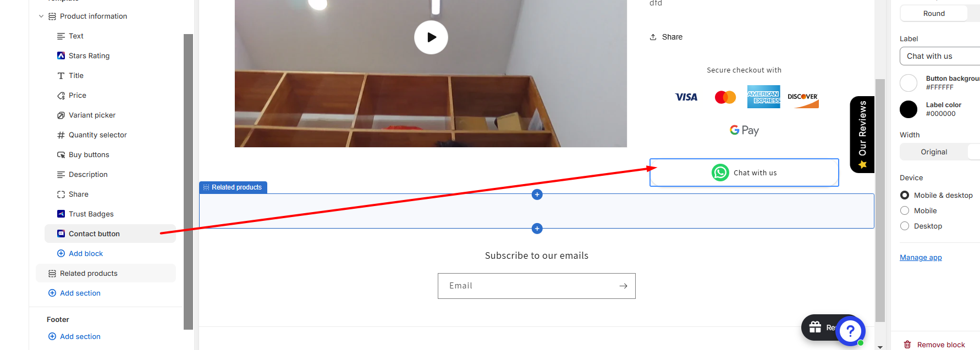Select the Original width option

click(934, 152)
